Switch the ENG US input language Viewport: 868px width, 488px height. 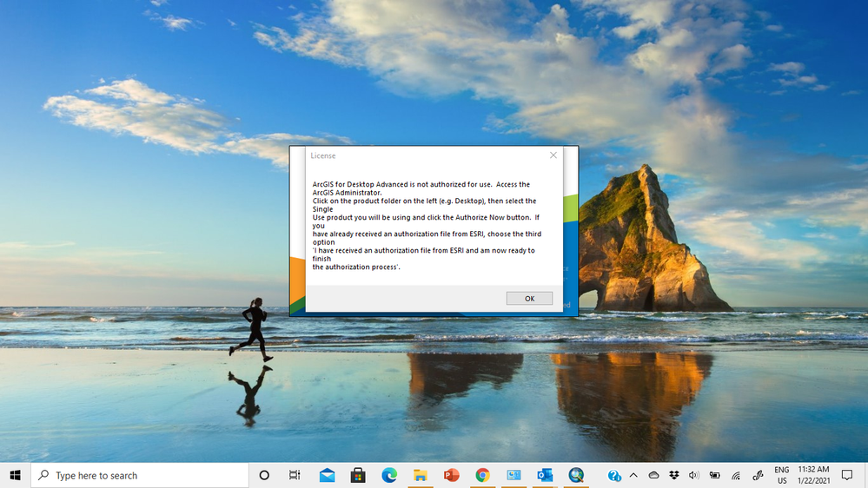782,475
